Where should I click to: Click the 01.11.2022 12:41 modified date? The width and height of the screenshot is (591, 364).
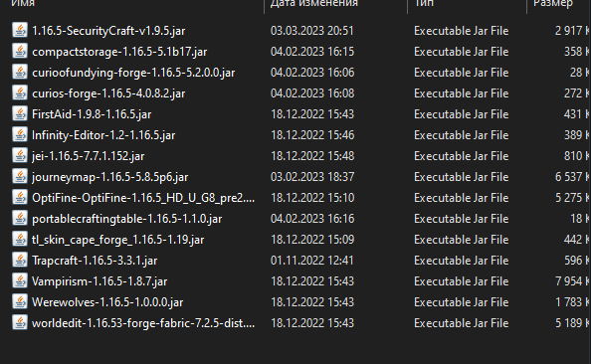pos(312,261)
